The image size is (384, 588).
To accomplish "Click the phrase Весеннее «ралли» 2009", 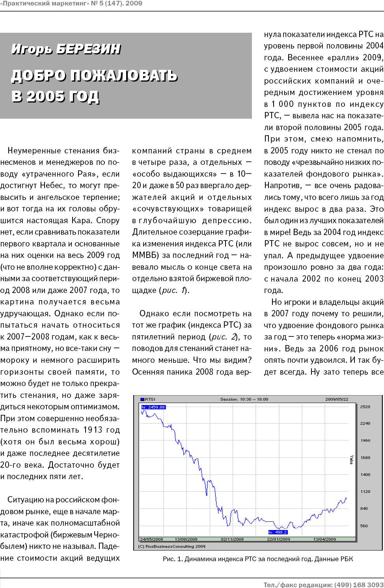I will 335,58.
